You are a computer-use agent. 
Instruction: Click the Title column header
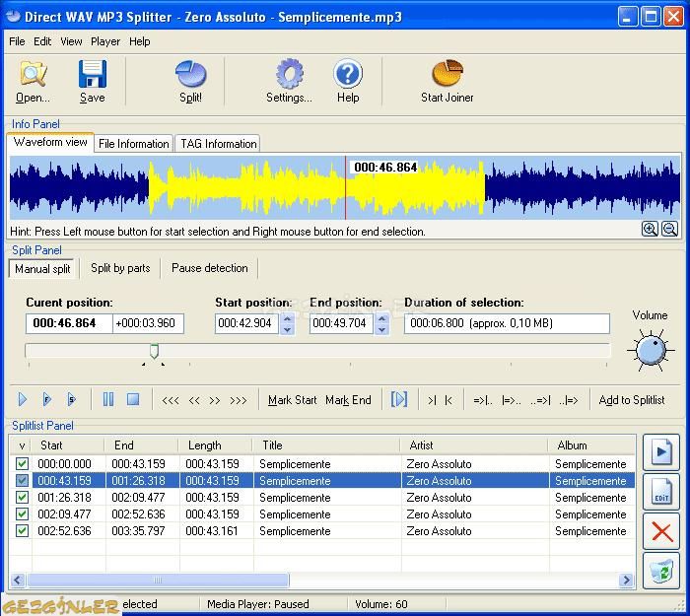326,445
